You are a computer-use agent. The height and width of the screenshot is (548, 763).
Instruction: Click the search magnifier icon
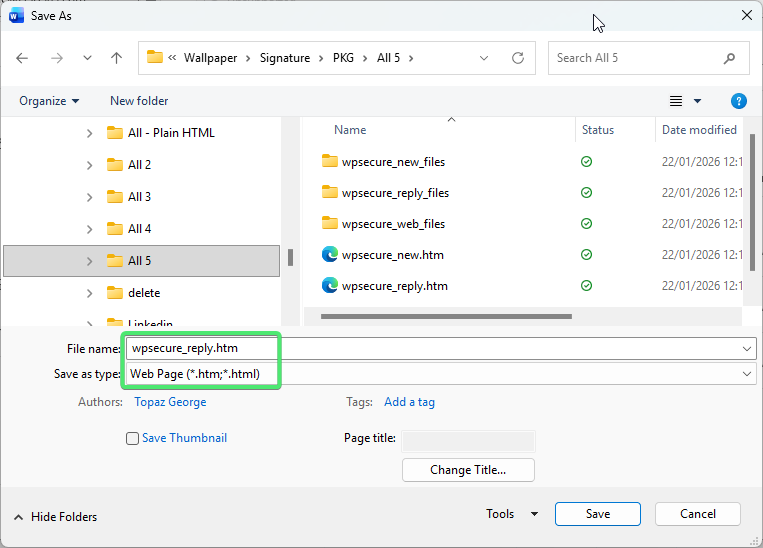[730, 58]
